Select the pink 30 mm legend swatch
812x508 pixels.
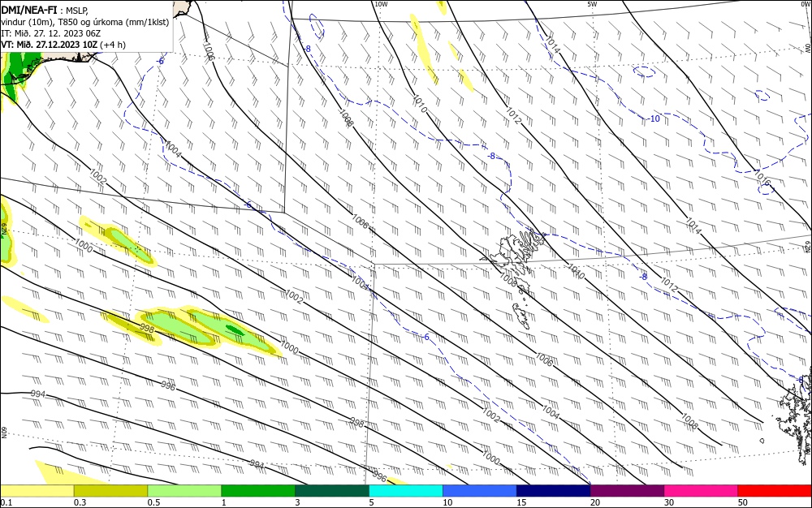[702, 491]
